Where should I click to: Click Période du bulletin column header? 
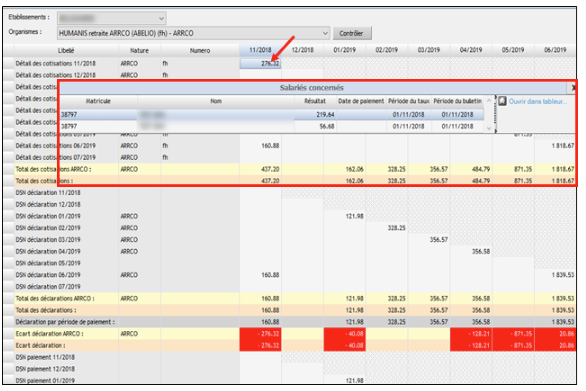tap(457, 101)
